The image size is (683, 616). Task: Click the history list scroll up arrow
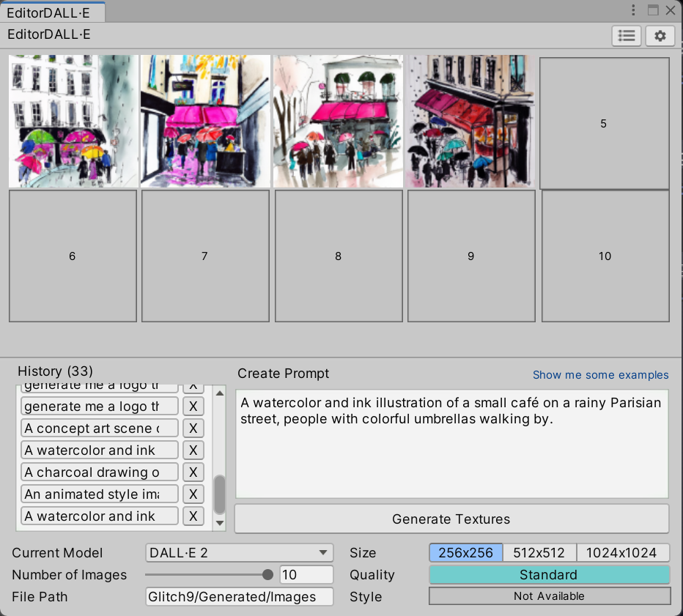coord(220,393)
